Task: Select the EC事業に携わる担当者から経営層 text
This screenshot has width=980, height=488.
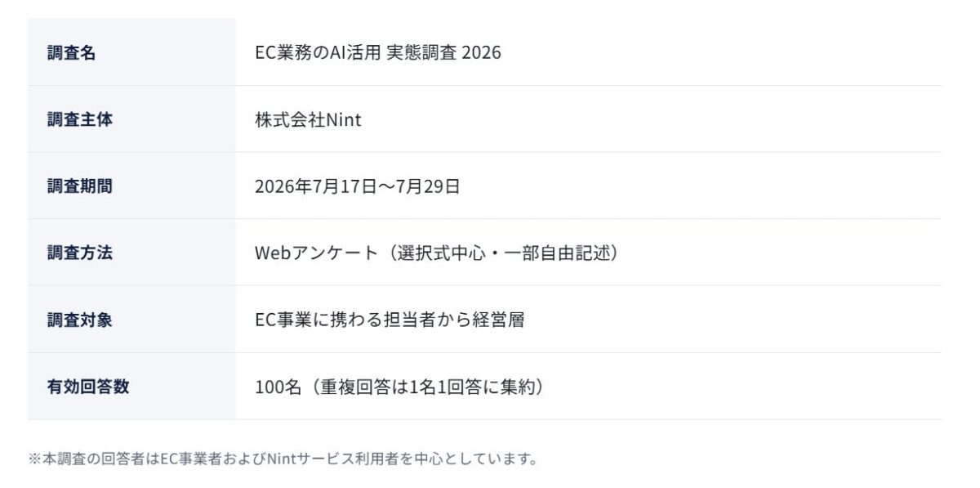Action: click(390, 320)
